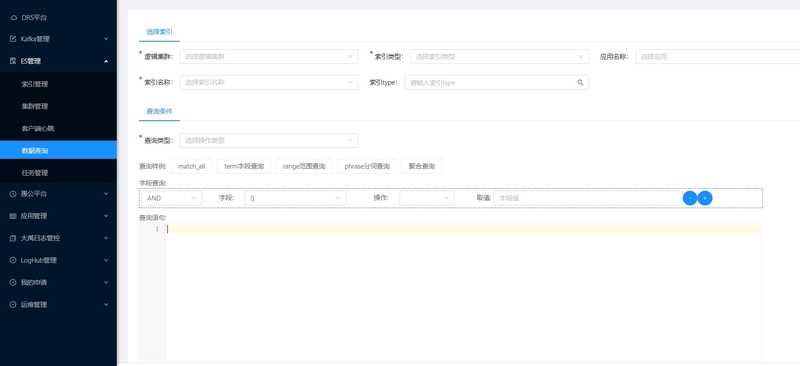Click the 愚公平台 menu label

tap(34, 194)
